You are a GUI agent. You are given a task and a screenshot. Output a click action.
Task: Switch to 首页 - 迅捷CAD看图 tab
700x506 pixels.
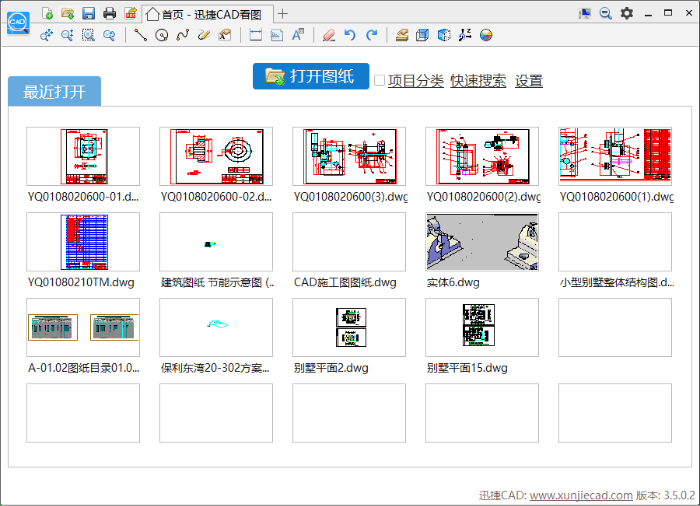208,14
